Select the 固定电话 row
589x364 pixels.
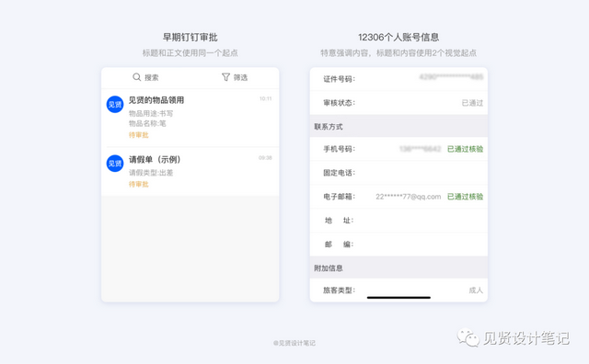(x=398, y=173)
